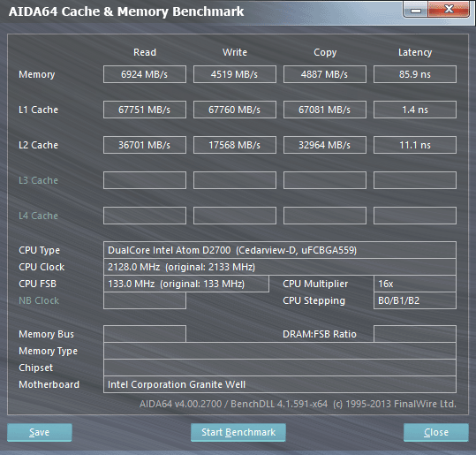The height and width of the screenshot is (455, 476).
Task: Select CPU Multiplier value 16x
Action: (x=415, y=284)
